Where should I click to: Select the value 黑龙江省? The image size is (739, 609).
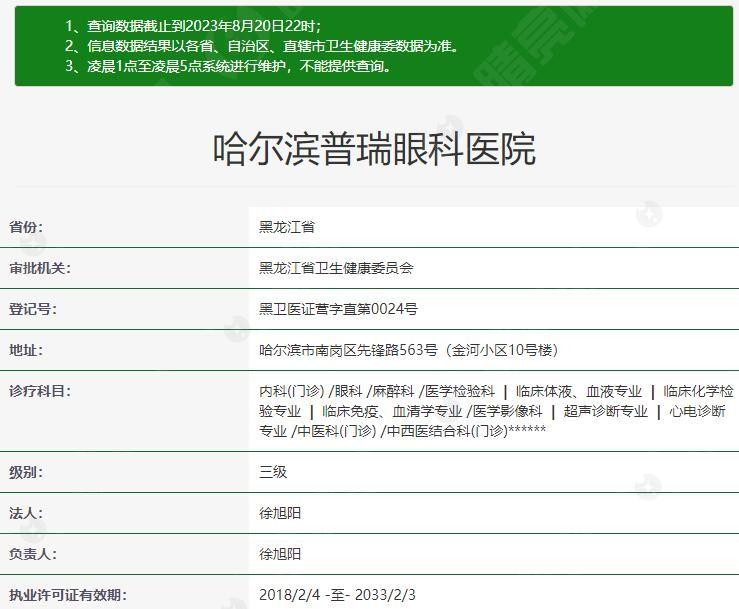click(287, 227)
